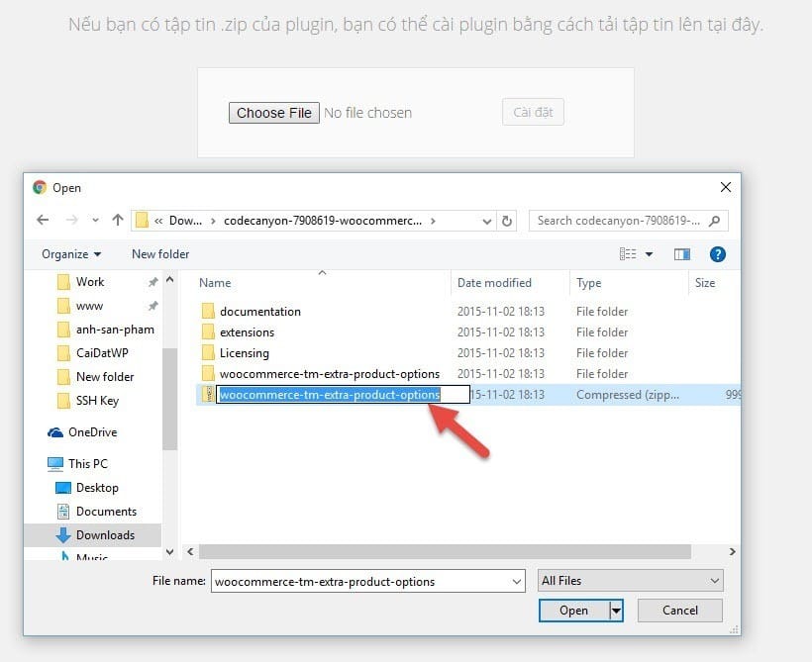This screenshot has height=662, width=812.
Task: Sort files by the Size column
Action: [705, 283]
